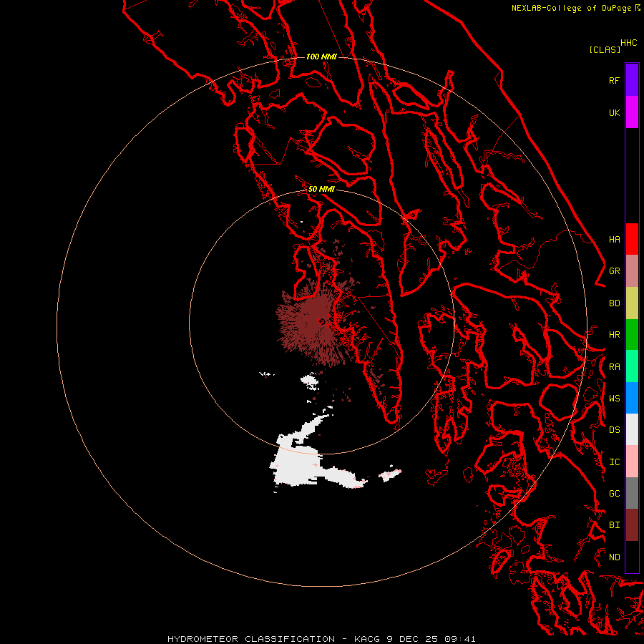Click the ND legend label
Viewport: 644px width, 644px height.
614,557
